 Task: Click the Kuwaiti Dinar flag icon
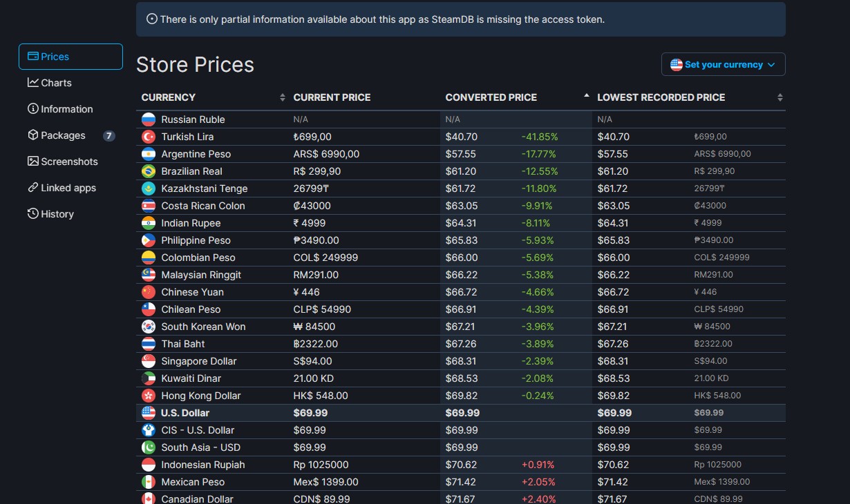click(x=149, y=378)
